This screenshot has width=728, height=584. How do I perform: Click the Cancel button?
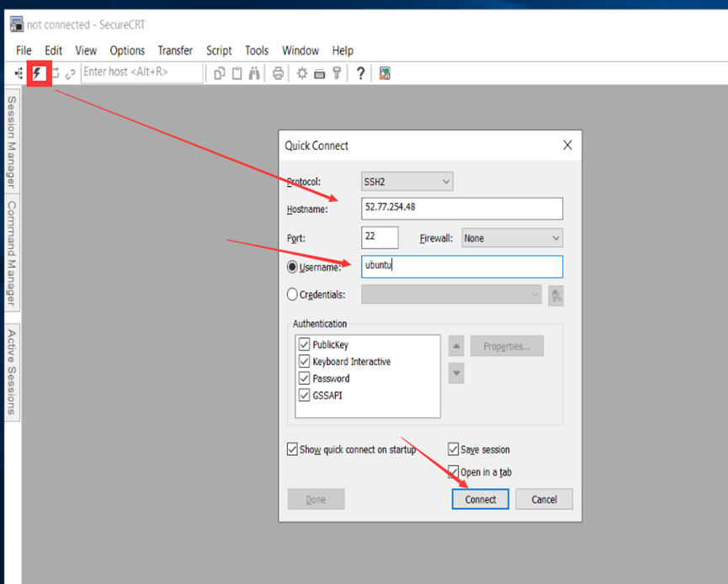coord(544,499)
